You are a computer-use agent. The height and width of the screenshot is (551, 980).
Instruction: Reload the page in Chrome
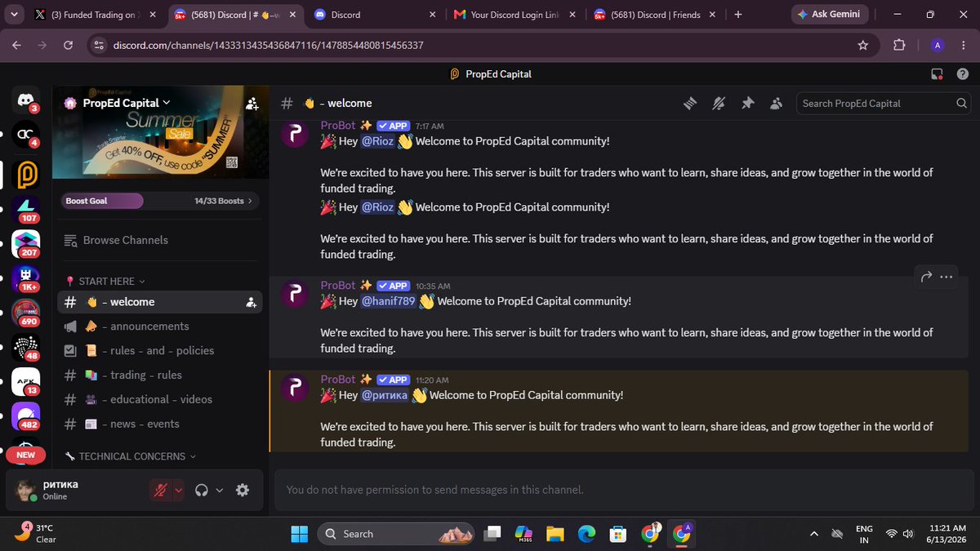(68, 46)
